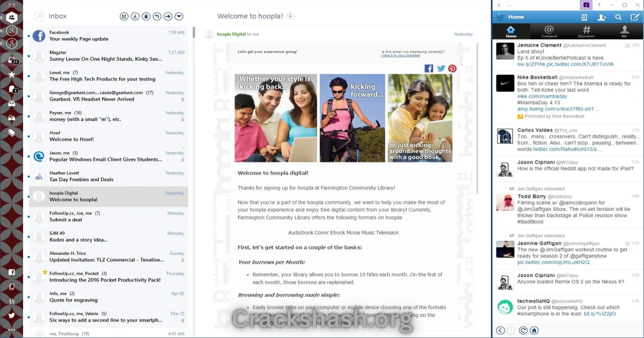Expand the more-actions down arrow in toolbar

[x=179, y=17]
